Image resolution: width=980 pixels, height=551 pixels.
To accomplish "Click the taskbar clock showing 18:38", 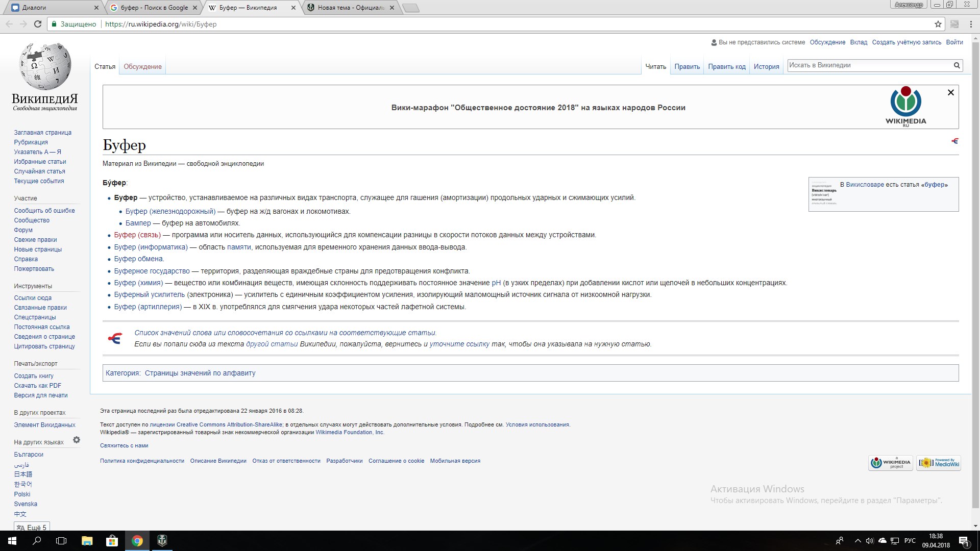I will (x=936, y=541).
